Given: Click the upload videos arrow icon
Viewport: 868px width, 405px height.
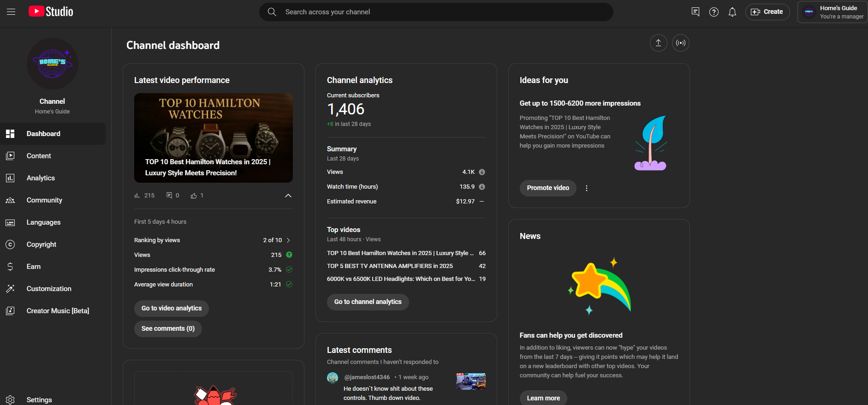Looking at the screenshot, I should (x=659, y=43).
